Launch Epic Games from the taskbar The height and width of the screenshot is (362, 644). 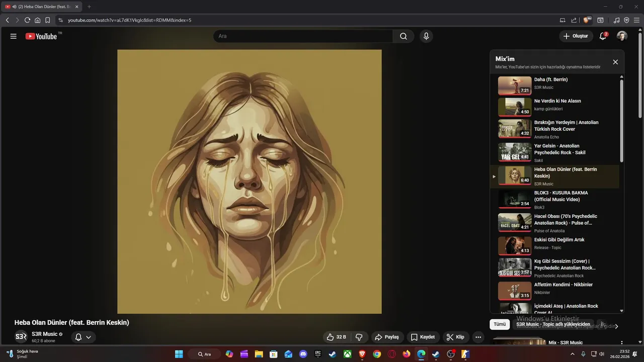318,354
